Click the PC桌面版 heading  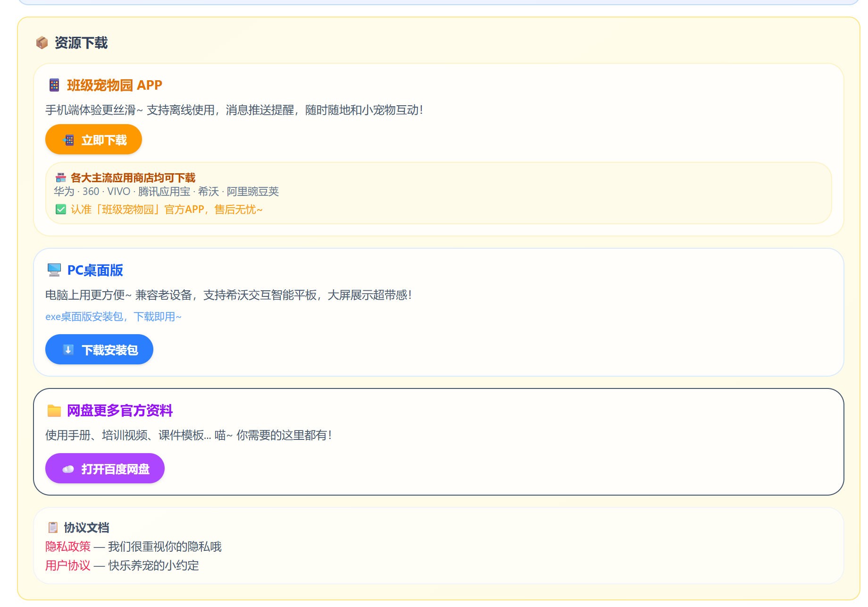click(95, 270)
